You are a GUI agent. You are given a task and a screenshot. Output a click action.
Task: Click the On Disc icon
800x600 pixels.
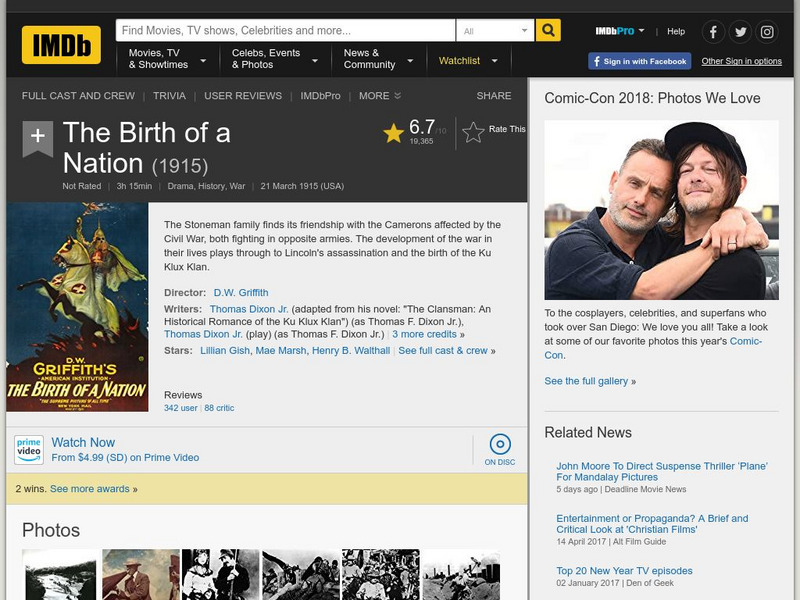(x=500, y=446)
